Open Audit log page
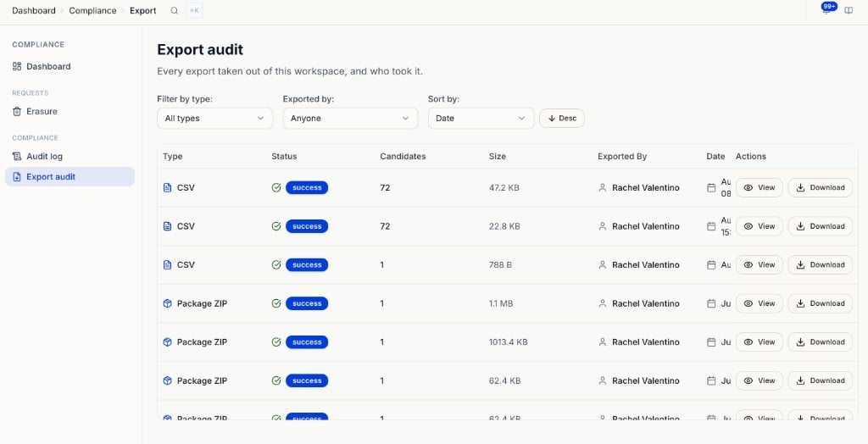The image size is (868, 444). [70, 156]
